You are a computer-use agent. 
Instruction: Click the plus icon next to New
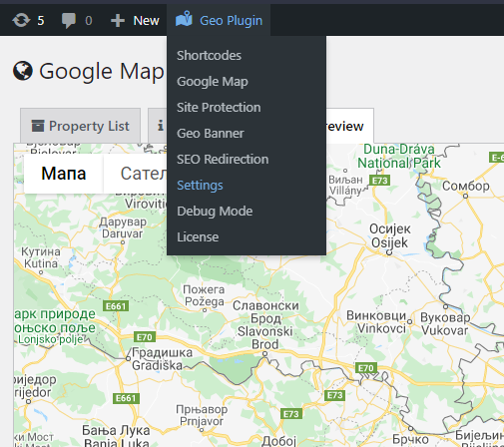point(118,21)
